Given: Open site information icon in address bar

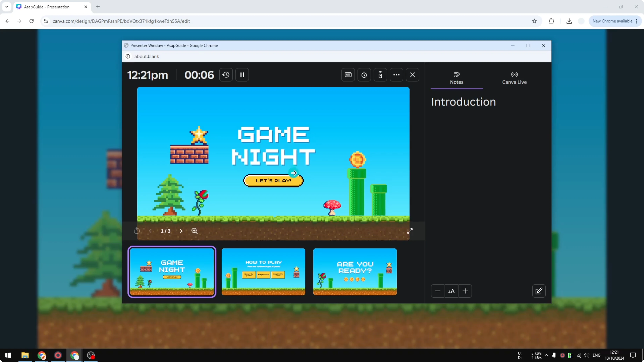Looking at the screenshot, I should pos(46,21).
